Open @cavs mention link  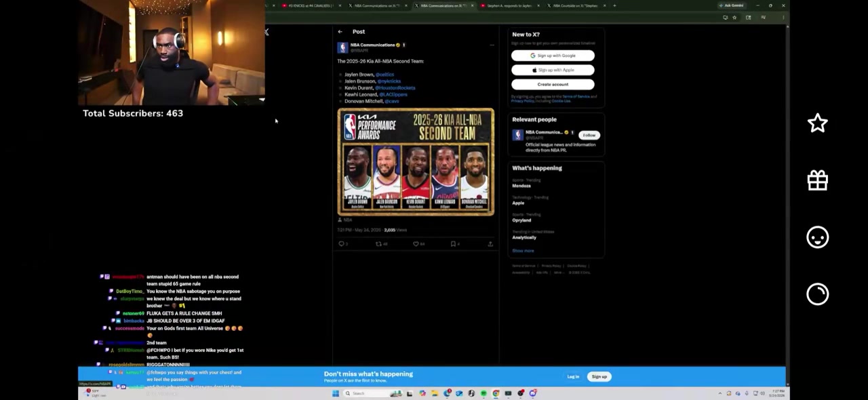(x=392, y=101)
